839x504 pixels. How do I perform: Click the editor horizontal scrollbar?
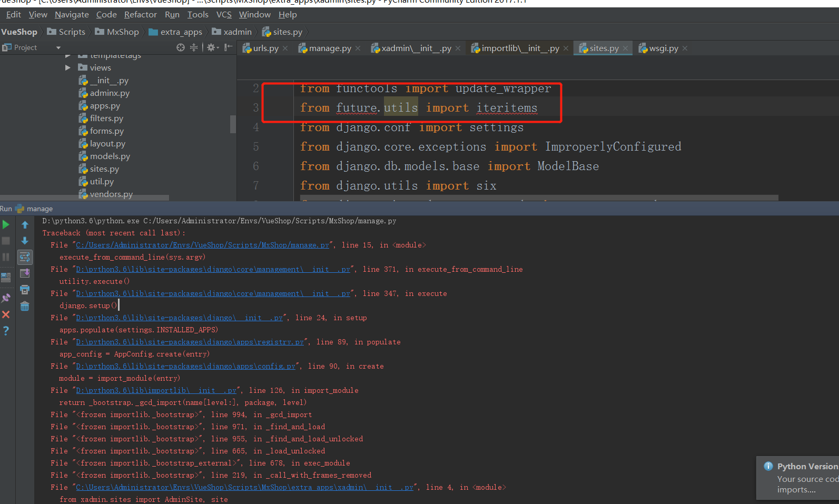(539, 198)
